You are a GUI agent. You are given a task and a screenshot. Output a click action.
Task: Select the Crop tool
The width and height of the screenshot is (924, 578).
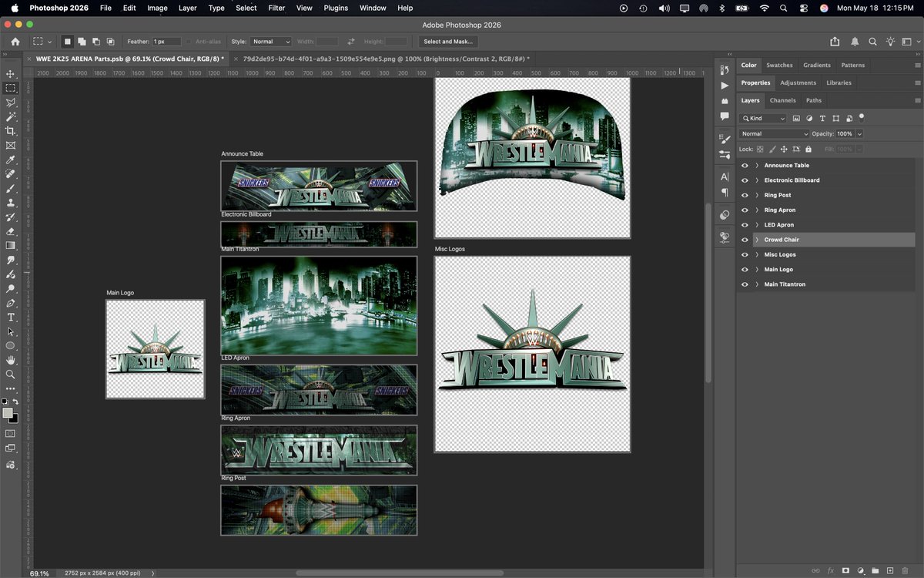click(x=11, y=131)
